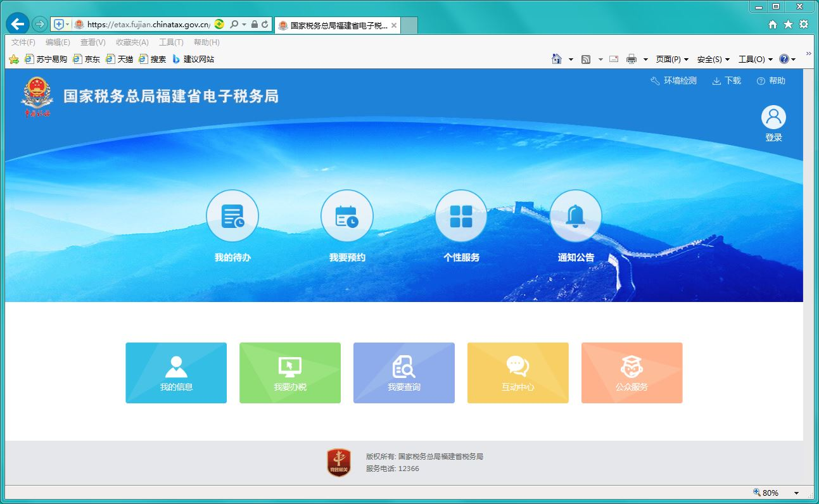This screenshot has width=819, height=504.
Task: Open the 我的待办 to-do icon
Action: pyautogui.click(x=232, y=217)
